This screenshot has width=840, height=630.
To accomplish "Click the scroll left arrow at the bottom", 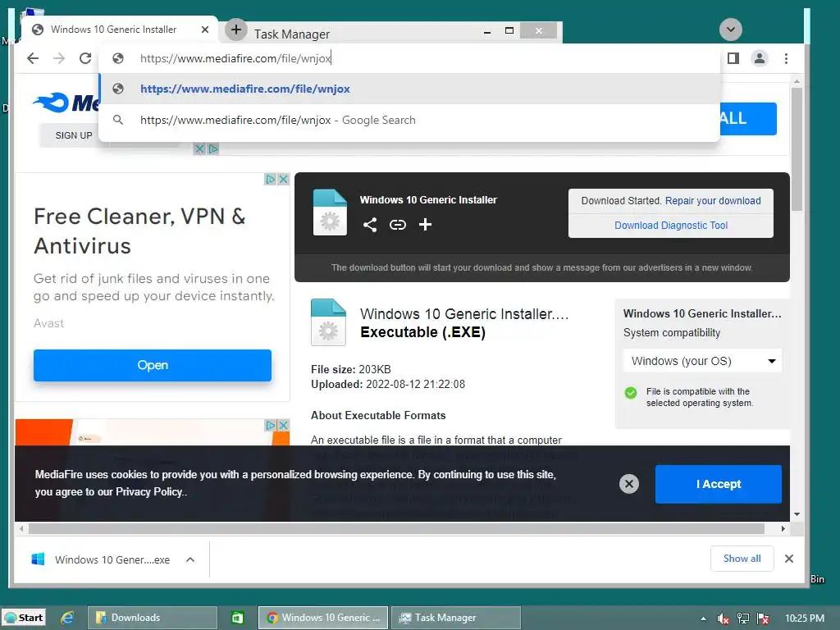I will (x=21, y=529).
